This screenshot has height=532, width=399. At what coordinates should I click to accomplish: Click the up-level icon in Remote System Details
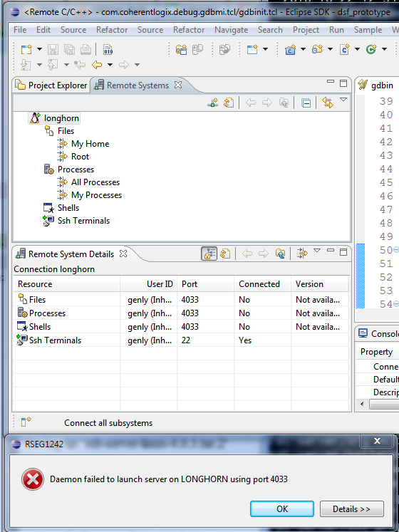pyautogui.click(x=280, y=254)
